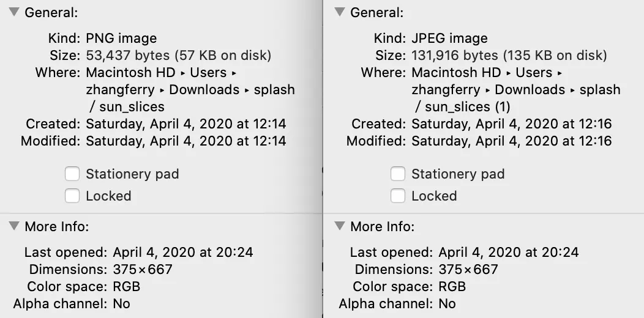Tick the Locked checkbox for the PNG image
644x318 pixels.
[x=72, y=196]
